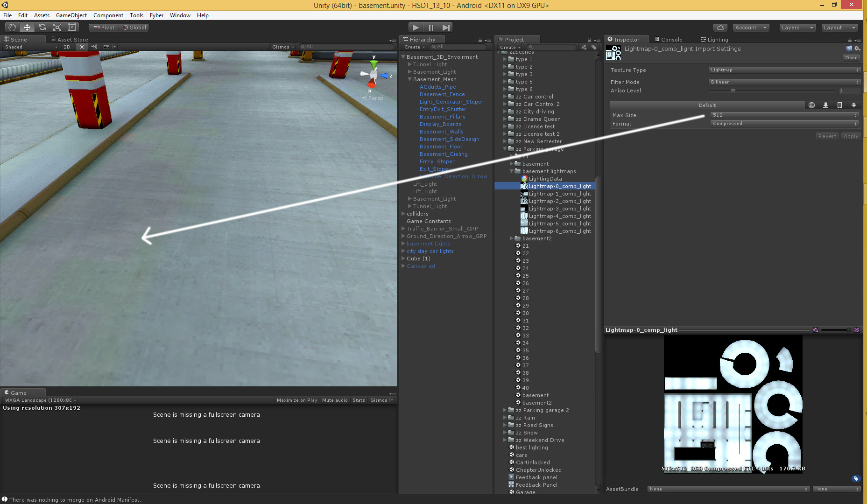Toggle Global coordinate handle orientation
Screen dimensions: 867x504
134,27
